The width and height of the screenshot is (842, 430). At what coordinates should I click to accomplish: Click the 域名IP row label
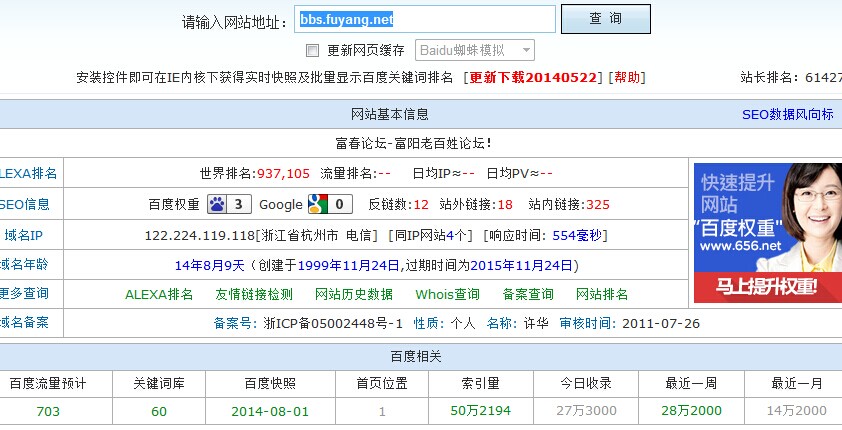24,235
